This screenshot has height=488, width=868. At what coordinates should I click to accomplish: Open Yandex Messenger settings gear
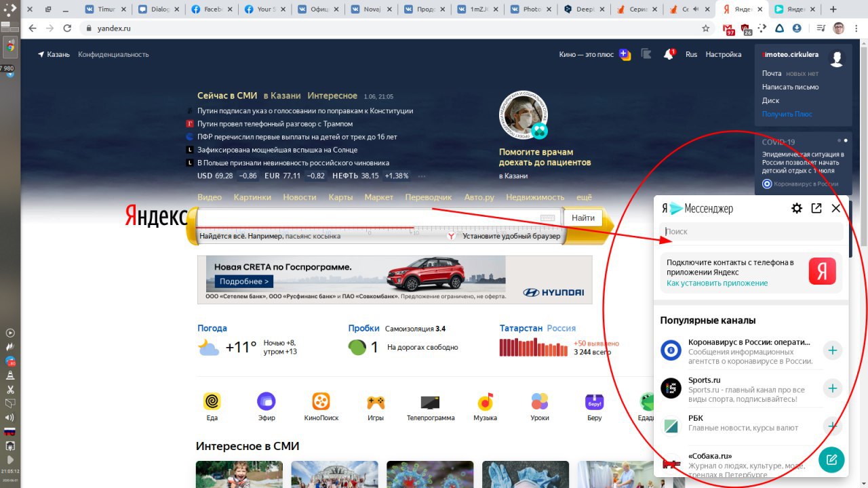pyautogui.click(x=797, y=209)
